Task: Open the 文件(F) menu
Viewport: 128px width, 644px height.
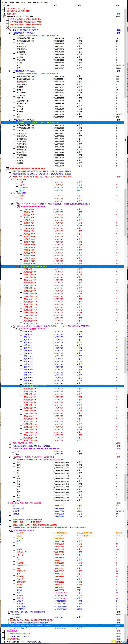Action: (4, 2)
